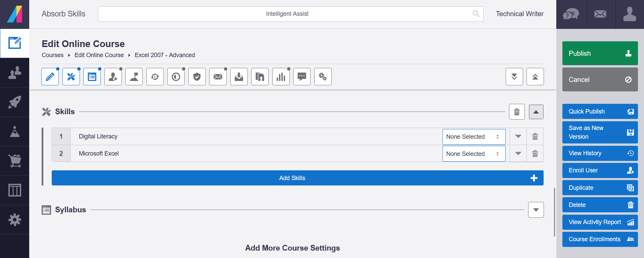Screen dimensions: 644x258
Task: Delete the Skills section via trash icon
Action: pos(517,112)
